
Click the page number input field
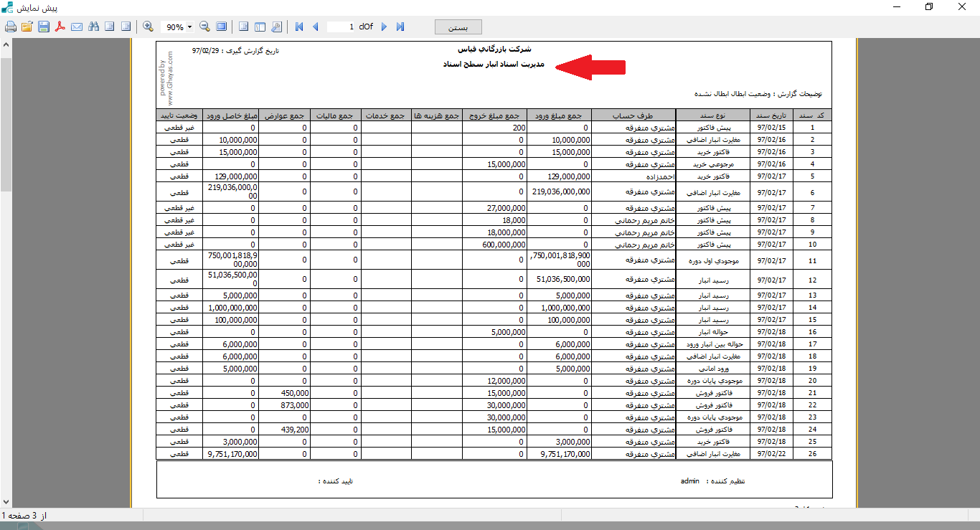point(341,27)
